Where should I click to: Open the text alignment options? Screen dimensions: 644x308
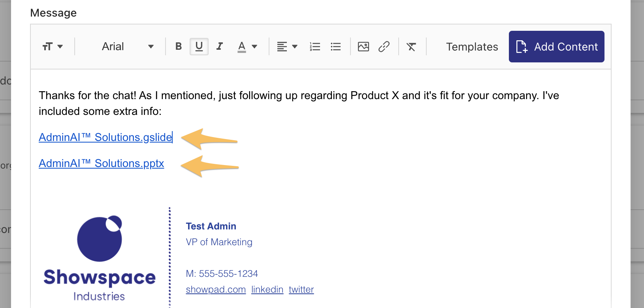coord(282,47)
